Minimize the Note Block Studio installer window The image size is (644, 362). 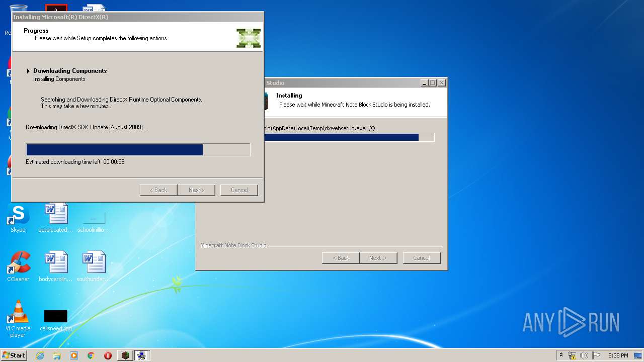424,83
